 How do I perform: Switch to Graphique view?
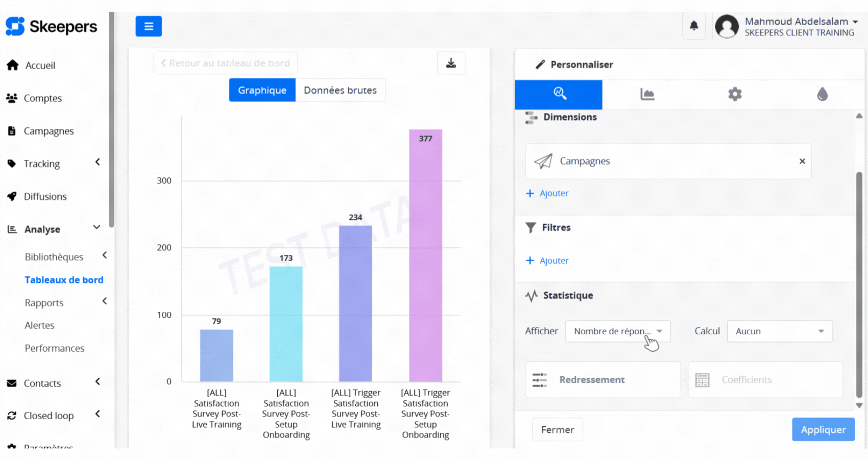(x=262, y=90)
